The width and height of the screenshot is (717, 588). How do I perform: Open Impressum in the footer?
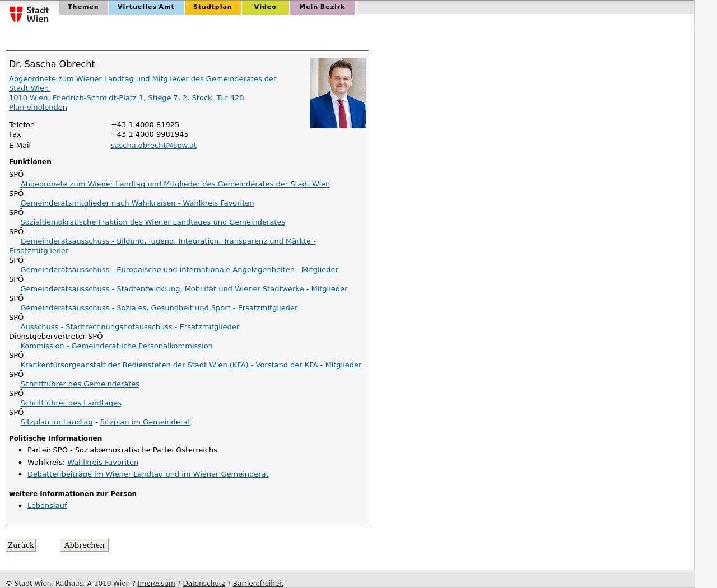click(156, 584)
